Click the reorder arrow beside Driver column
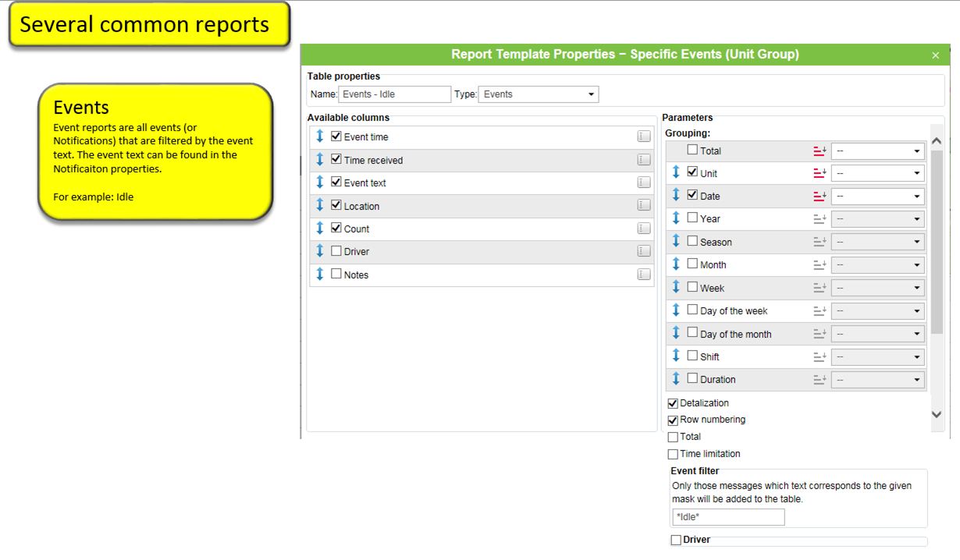This screenshot has height=560, width=960. [319, 251]
